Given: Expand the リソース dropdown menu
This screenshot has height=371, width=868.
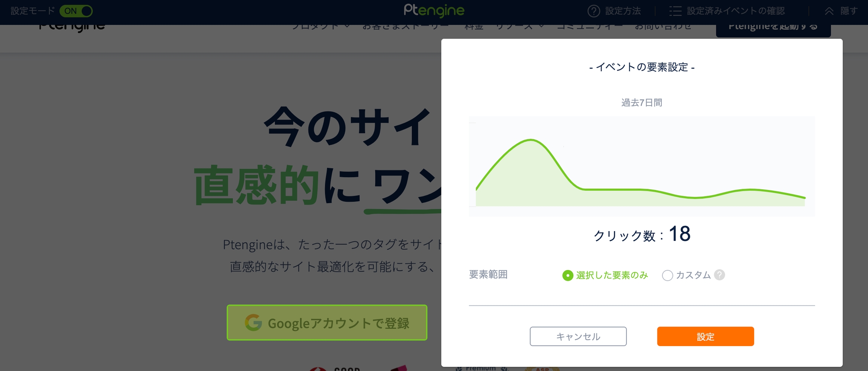Looking at the screenshot, I should (x=520, y=28).
